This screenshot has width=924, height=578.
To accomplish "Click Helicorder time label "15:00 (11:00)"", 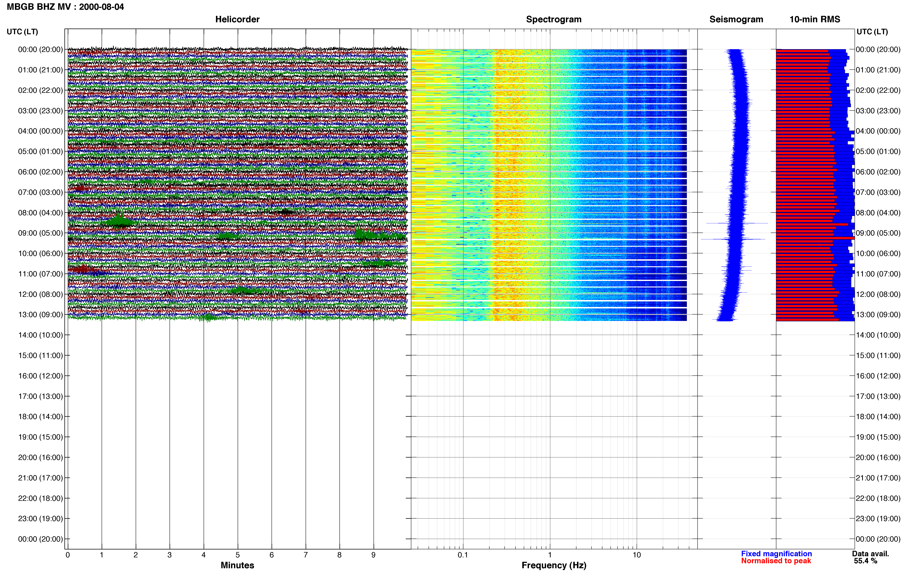I will tap(41, 356).
